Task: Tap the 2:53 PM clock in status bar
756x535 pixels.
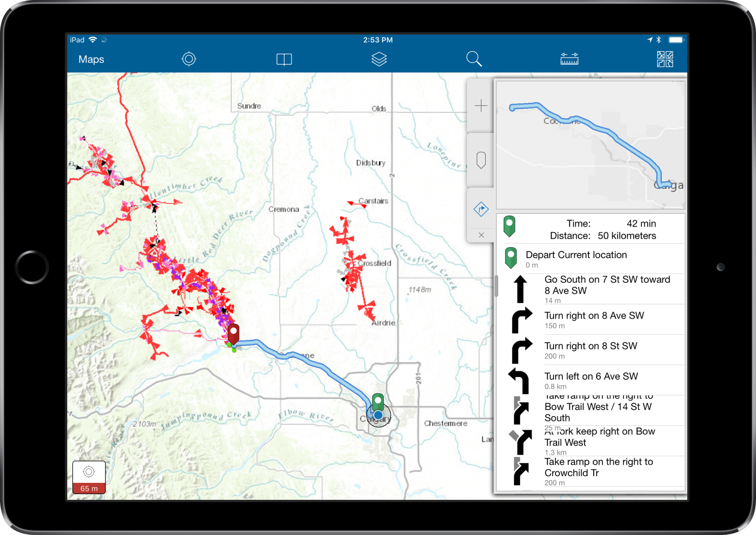Action: click(378, 40)
